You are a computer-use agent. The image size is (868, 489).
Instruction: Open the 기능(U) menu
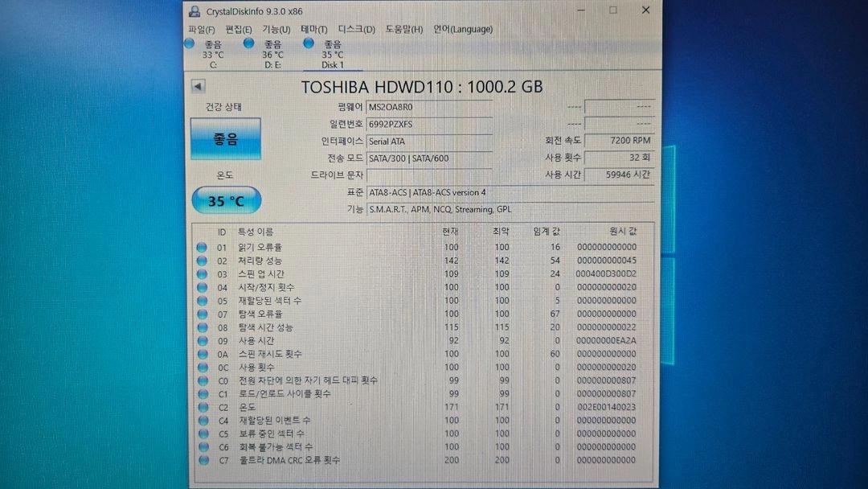click(x=276, y=29)
